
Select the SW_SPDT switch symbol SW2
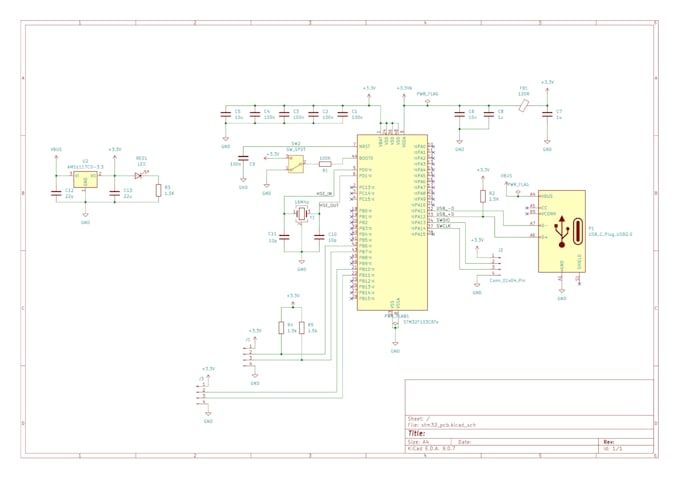(295, 164)
